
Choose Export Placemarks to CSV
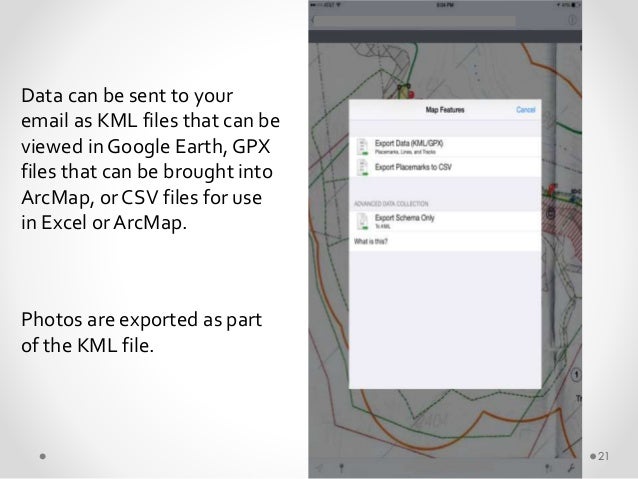click(x=445, y=167)
